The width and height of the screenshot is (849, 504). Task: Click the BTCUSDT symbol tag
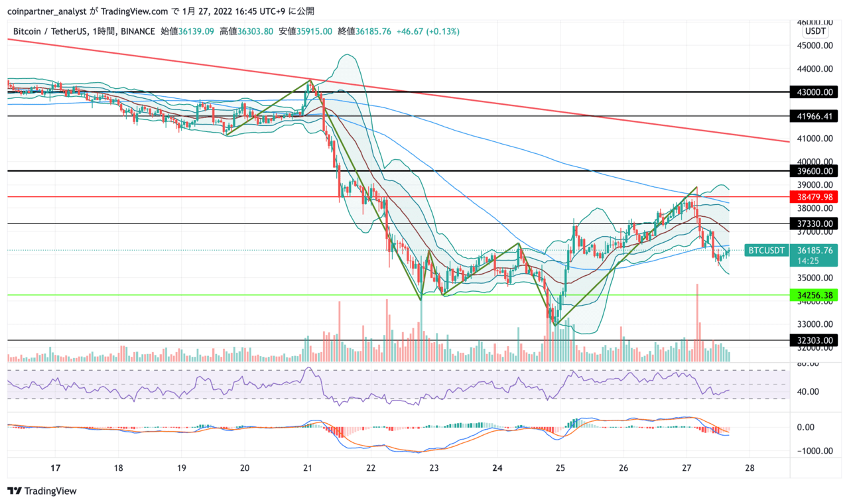[767, 250]
